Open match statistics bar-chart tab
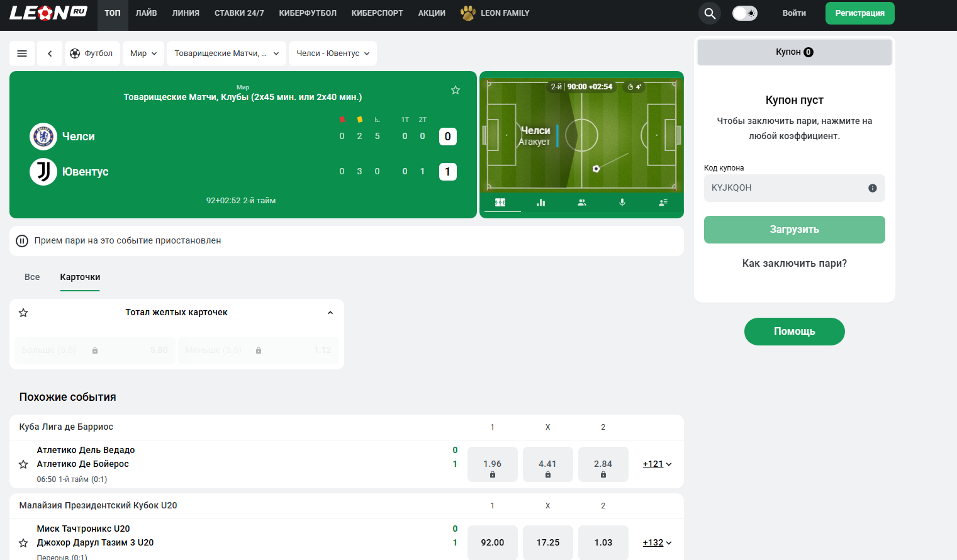The height and width of the screenshot is (560, 957). click(541, 203)
